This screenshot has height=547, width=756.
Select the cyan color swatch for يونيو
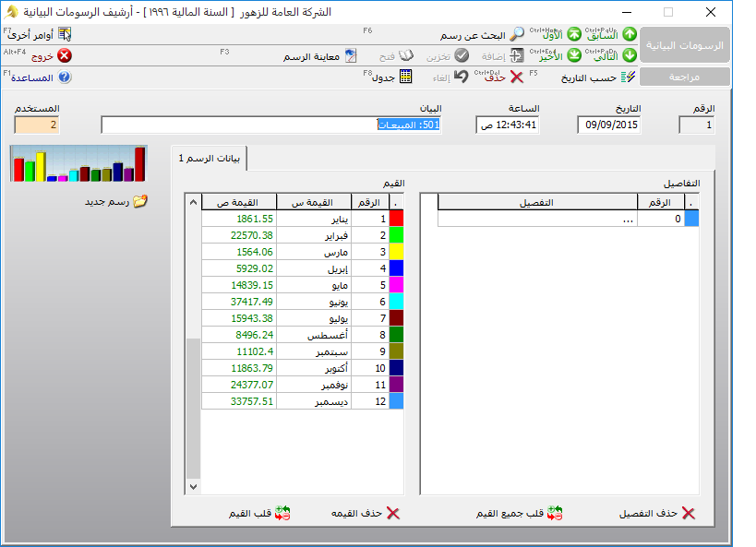click(x=396, y=302)
